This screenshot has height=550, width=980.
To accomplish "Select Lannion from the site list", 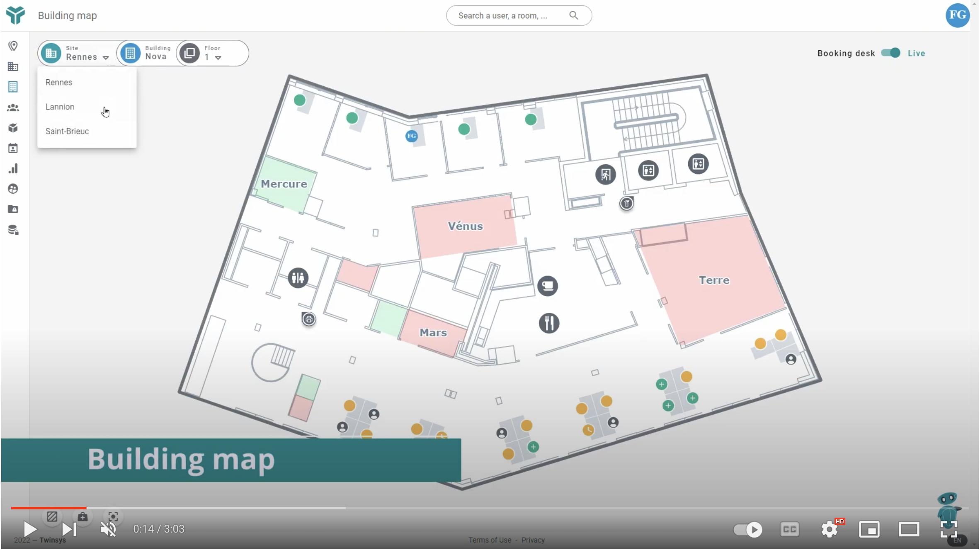I will click(x=60, y=107).
